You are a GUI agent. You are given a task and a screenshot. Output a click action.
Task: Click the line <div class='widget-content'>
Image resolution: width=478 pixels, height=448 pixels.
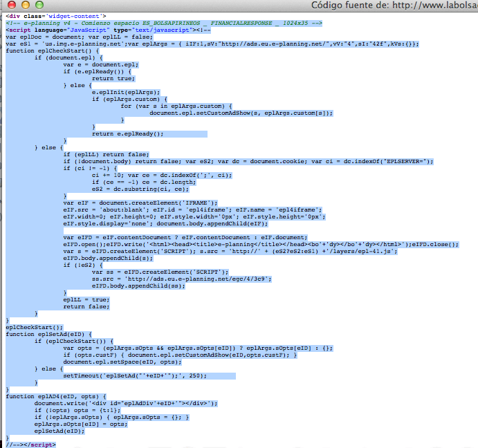click(56, 16)
